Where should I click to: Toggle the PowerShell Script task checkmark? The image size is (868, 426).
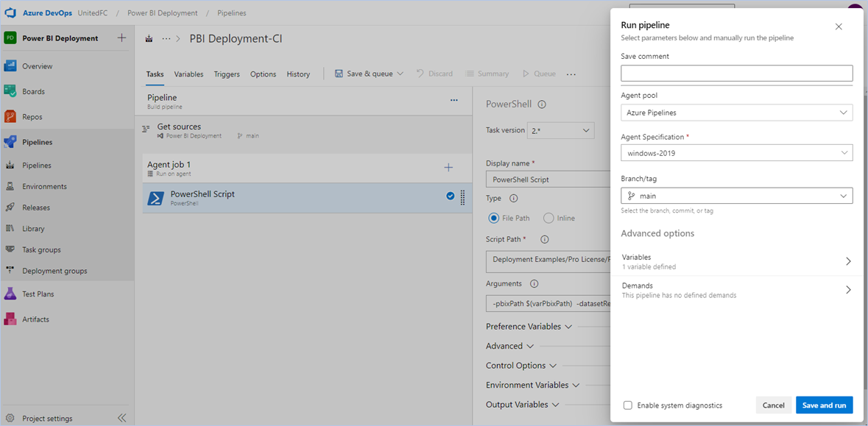[450, 196]
